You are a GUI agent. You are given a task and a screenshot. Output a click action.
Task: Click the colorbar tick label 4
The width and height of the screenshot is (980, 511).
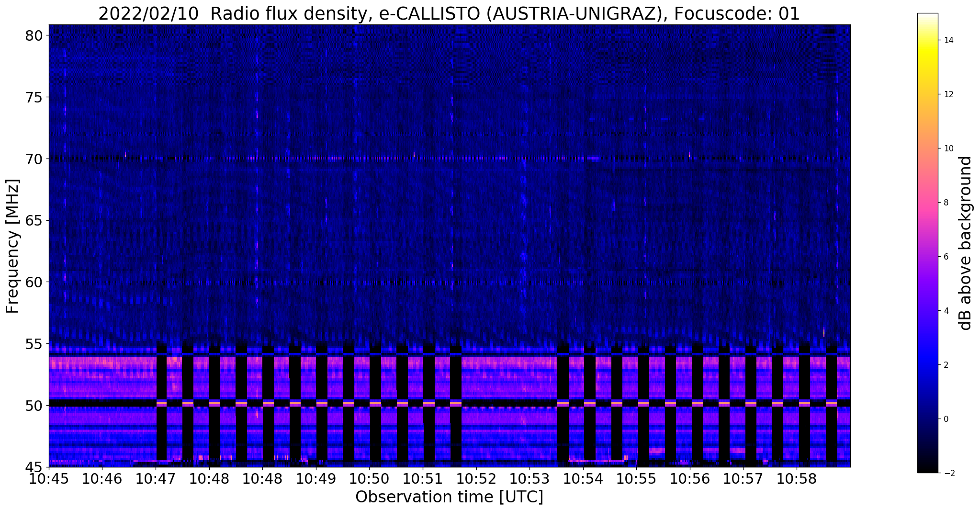pos(946,311)
